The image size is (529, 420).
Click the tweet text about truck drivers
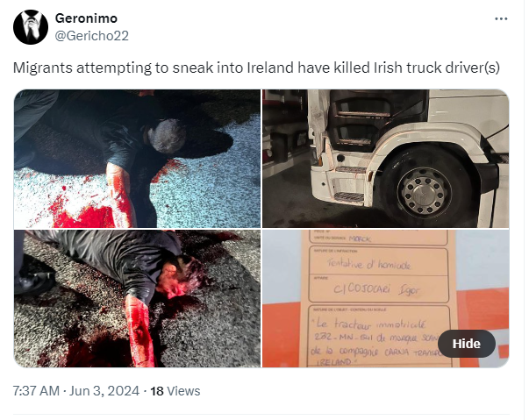pyautogui.click(x=256, y=68)
